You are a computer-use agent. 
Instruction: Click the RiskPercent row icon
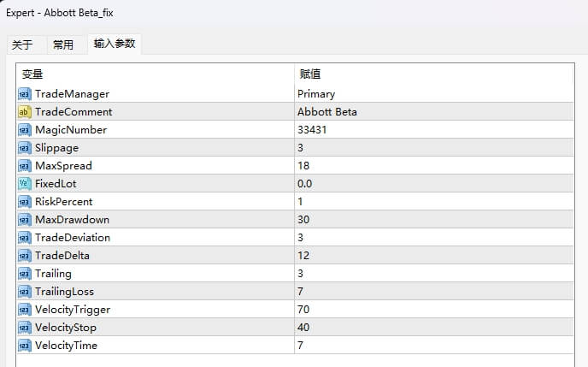[x=24, y=202]
